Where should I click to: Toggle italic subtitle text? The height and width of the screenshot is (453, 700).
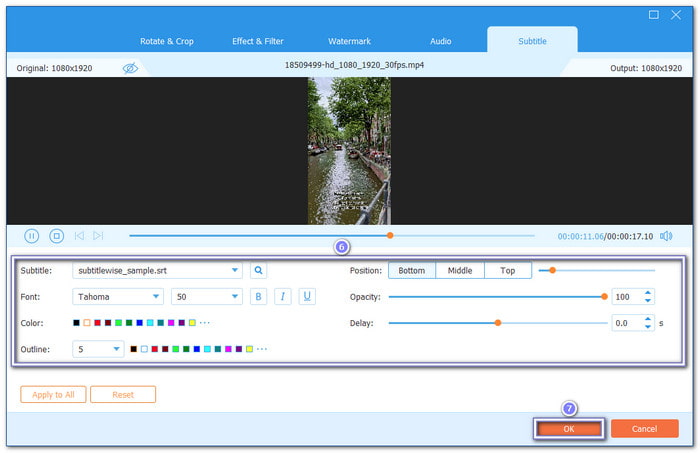tap(283, 297)
